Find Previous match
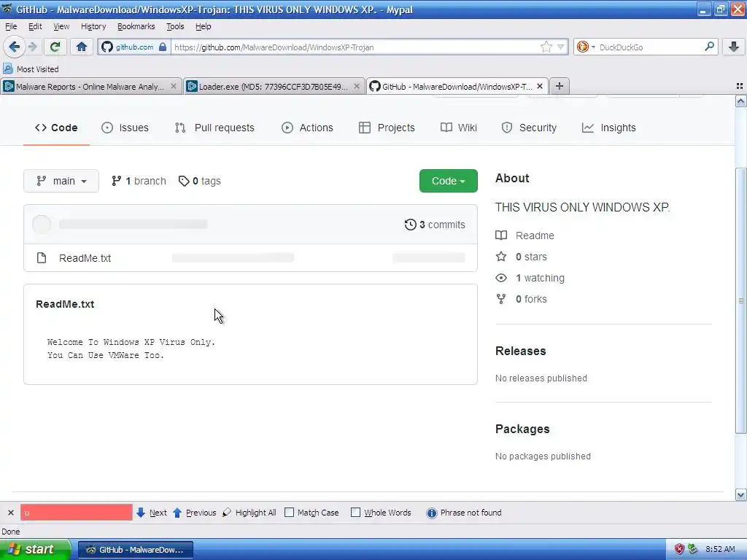The height and width of the screenshot is (560, 747). pos(194,513)
